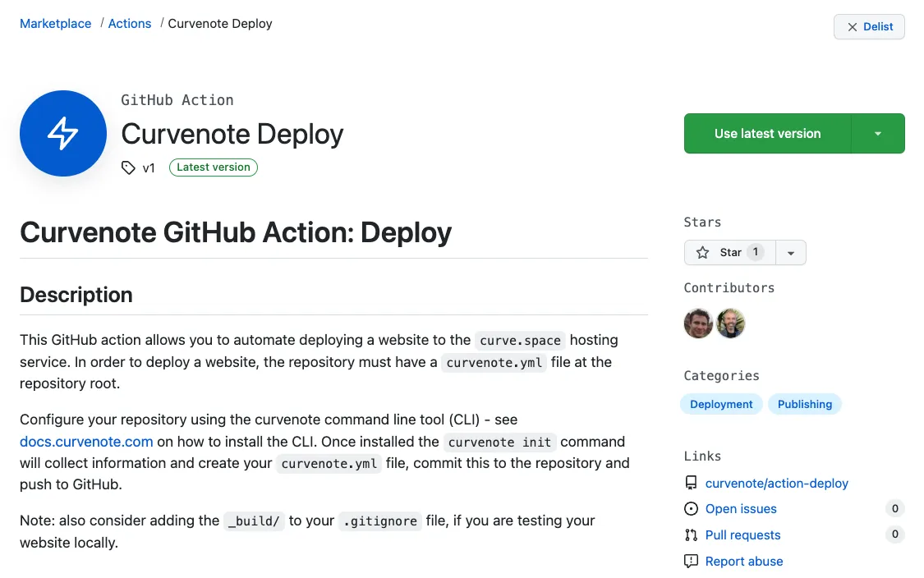This screenshot has height=578, width=924.
Task: Go to Marketplace via the breadcrumb
Action: (55, 23)
